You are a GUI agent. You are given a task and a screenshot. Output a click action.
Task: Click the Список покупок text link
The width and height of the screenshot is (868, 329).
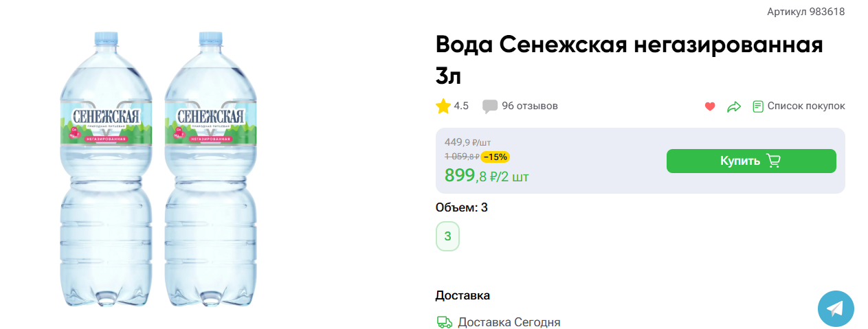(x=805, y=106)
